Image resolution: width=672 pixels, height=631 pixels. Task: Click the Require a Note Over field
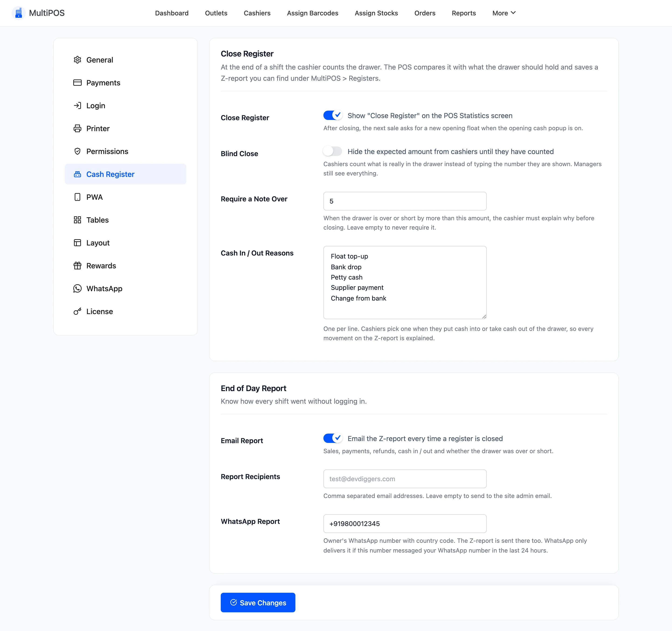(x=405, y=201)
